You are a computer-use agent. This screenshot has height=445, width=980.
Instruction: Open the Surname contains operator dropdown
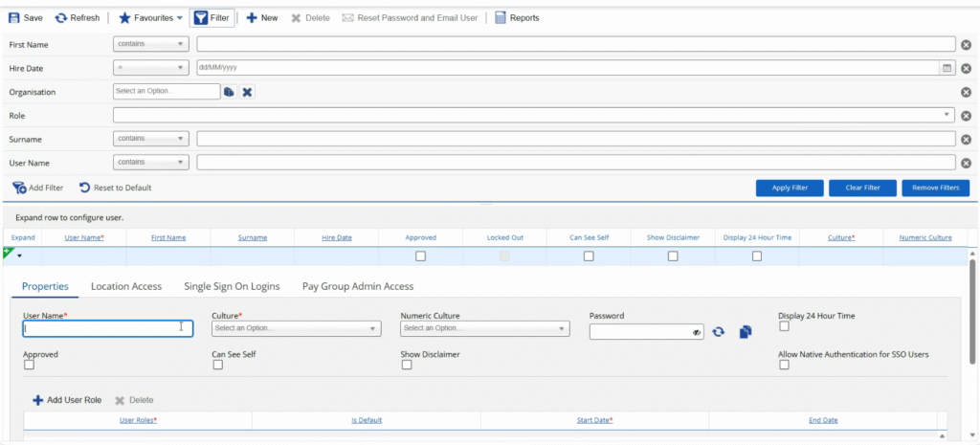(150, 139)
